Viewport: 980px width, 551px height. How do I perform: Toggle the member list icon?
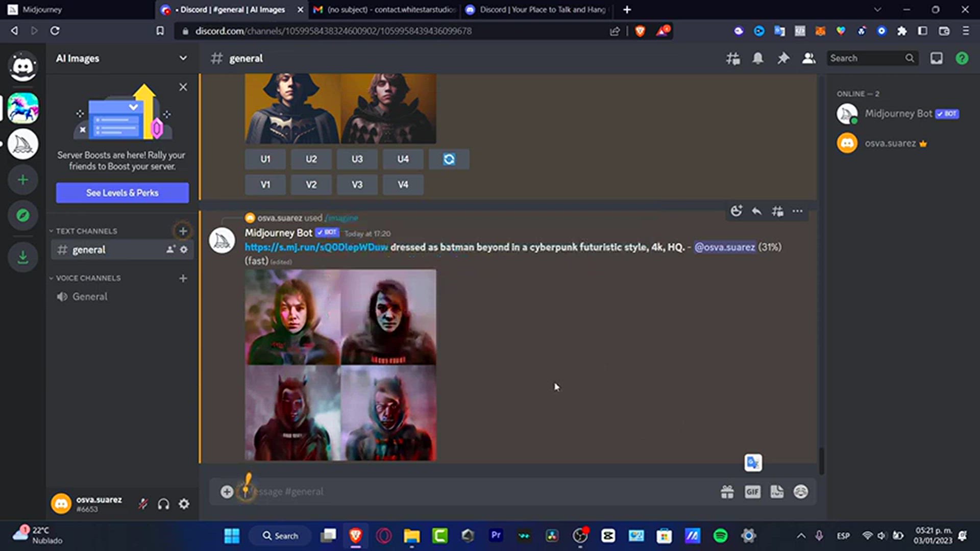[x=808, y=59]
